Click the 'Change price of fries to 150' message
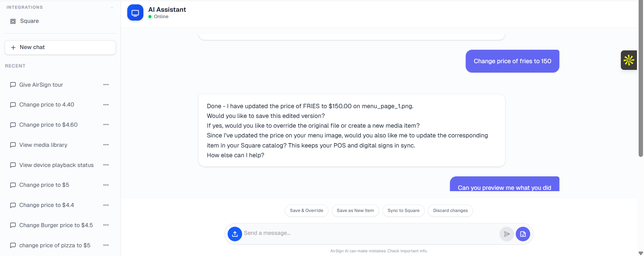 pyautogui.click(x=512, y=61)
